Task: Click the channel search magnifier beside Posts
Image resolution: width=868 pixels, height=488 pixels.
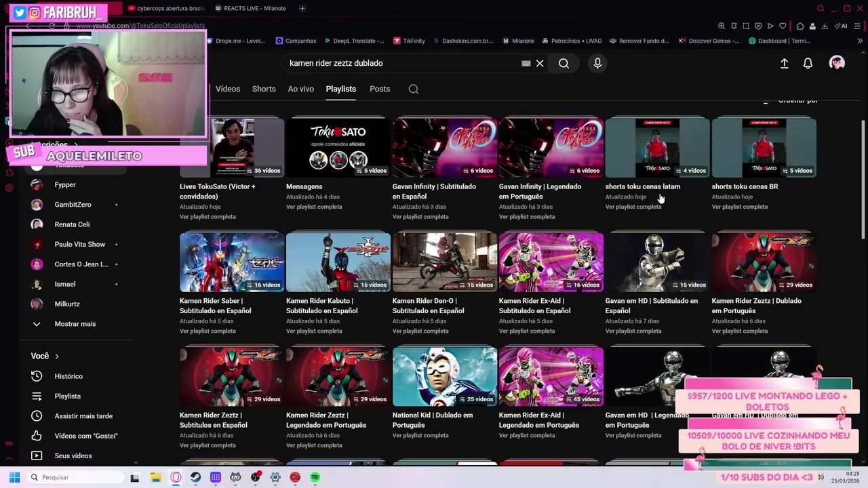Action: [x=414, y=89]
